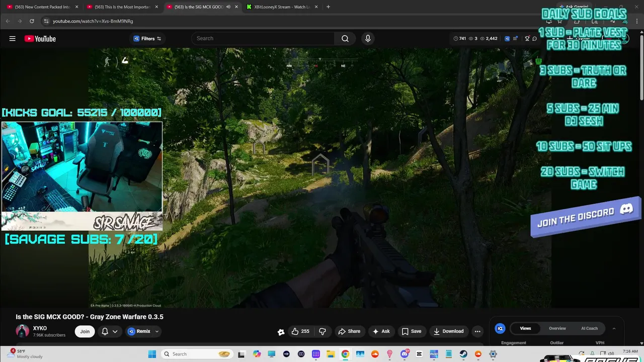
Task: Open XYKO channel name link
Action: coord(40,328)
